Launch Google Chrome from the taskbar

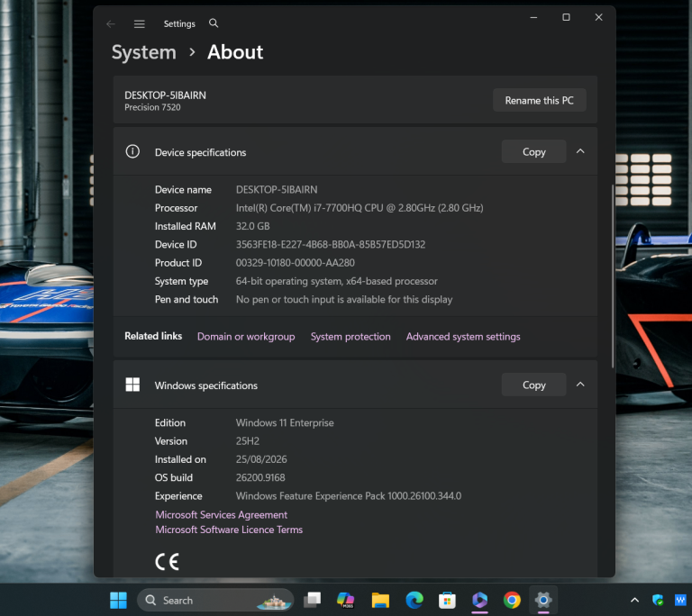pyautogui.click(x=512, y=600)
